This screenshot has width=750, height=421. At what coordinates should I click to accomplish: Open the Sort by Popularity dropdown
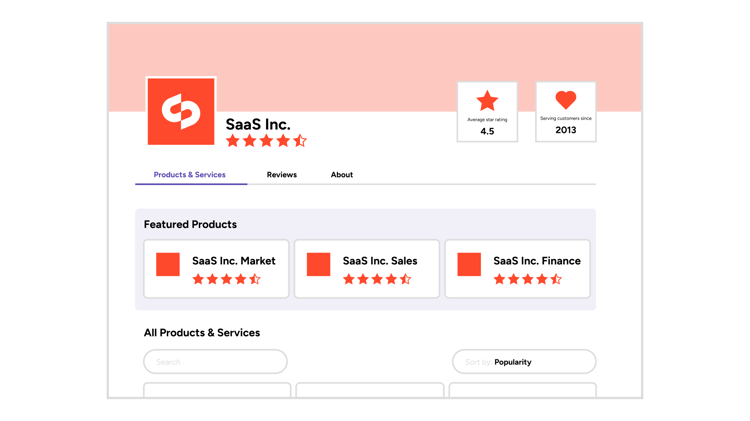(524, 362)
